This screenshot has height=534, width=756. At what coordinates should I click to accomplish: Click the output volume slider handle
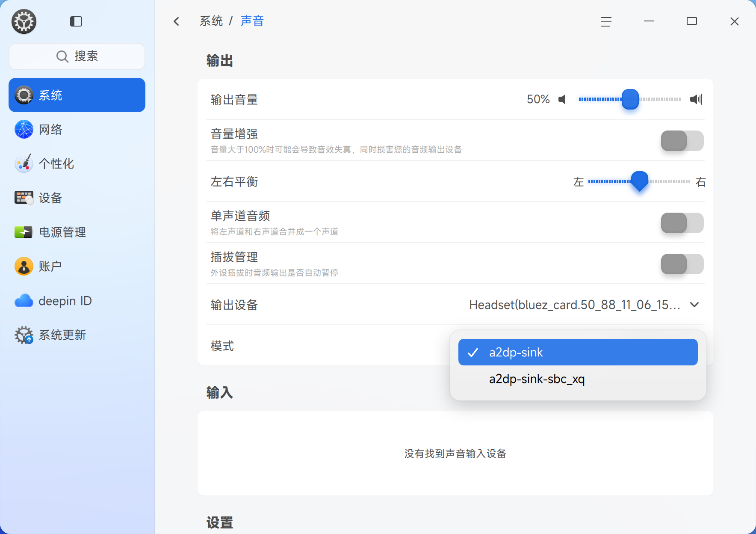[x=630, y=99]
